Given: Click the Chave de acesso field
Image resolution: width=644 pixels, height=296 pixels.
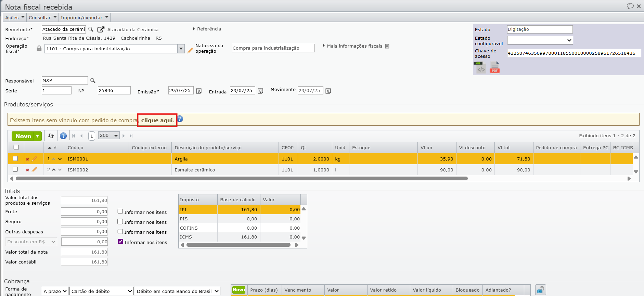Looking at the screenshot, I should pos(574,53).
